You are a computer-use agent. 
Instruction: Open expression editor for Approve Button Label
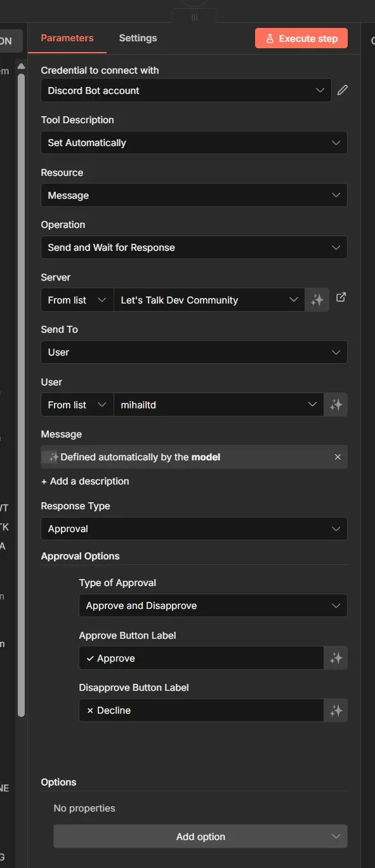[x=336, y=658]
